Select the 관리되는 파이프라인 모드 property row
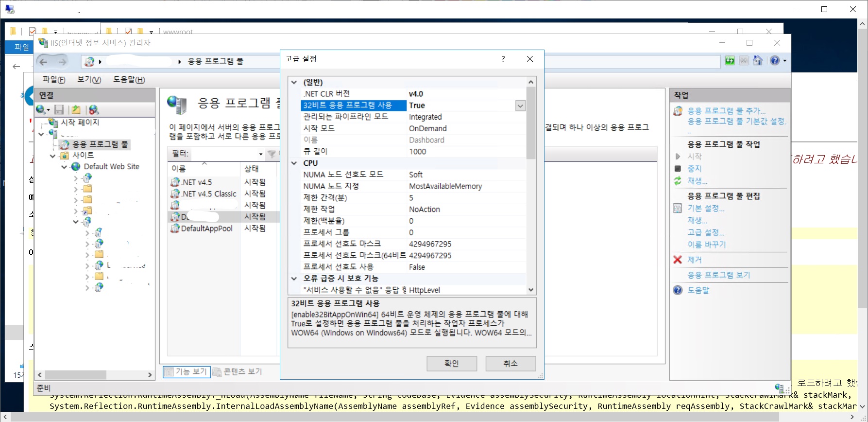Screen dimensions: 868x422 [413, 117]
